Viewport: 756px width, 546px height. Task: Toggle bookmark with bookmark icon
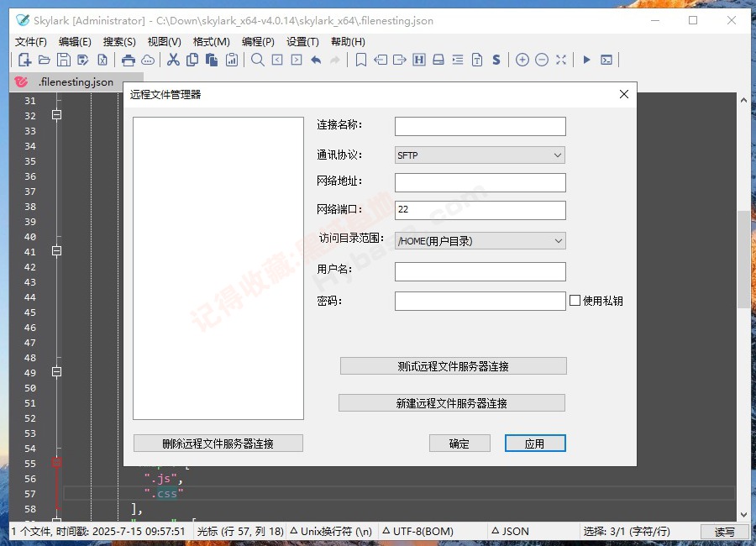360,60
